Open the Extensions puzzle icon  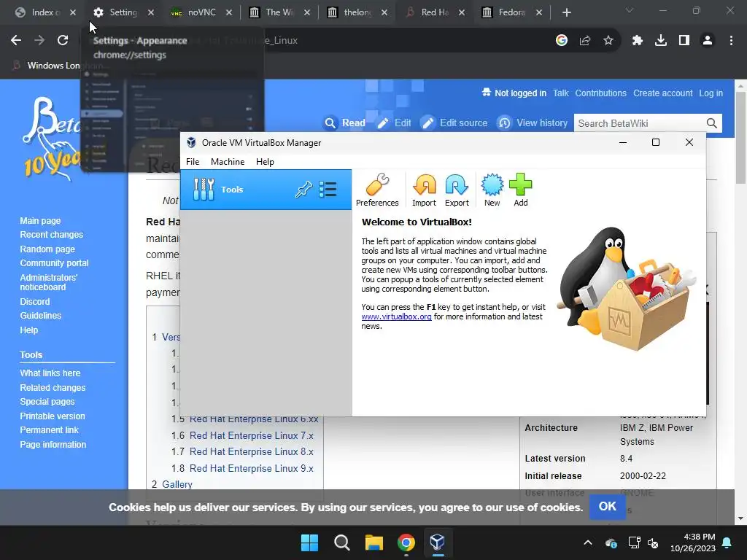(x=638, y=41)
